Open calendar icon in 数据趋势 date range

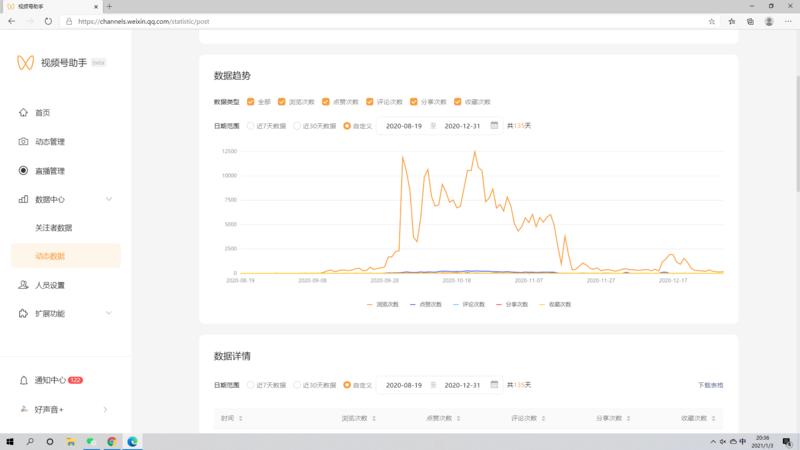(x=494, y=125)
